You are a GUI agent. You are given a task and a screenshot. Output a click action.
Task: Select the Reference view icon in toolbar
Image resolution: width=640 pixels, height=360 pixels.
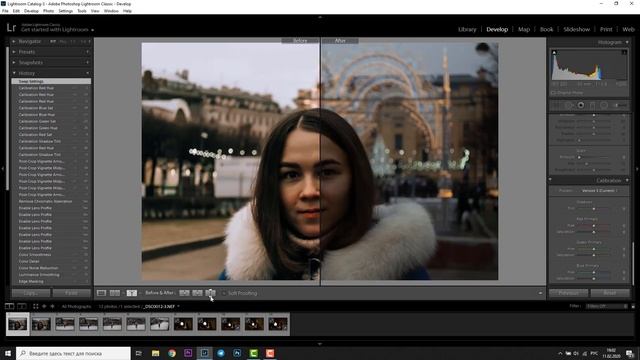[x=115, y=293]
